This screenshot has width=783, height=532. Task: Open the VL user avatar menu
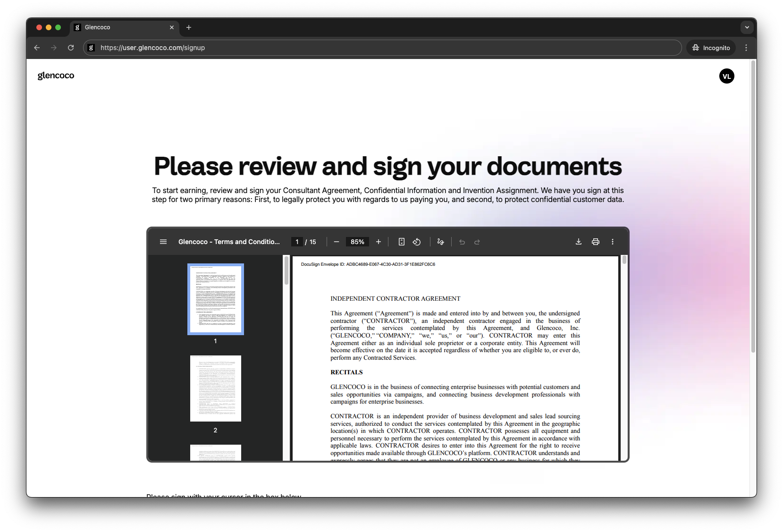coord(726,76)
